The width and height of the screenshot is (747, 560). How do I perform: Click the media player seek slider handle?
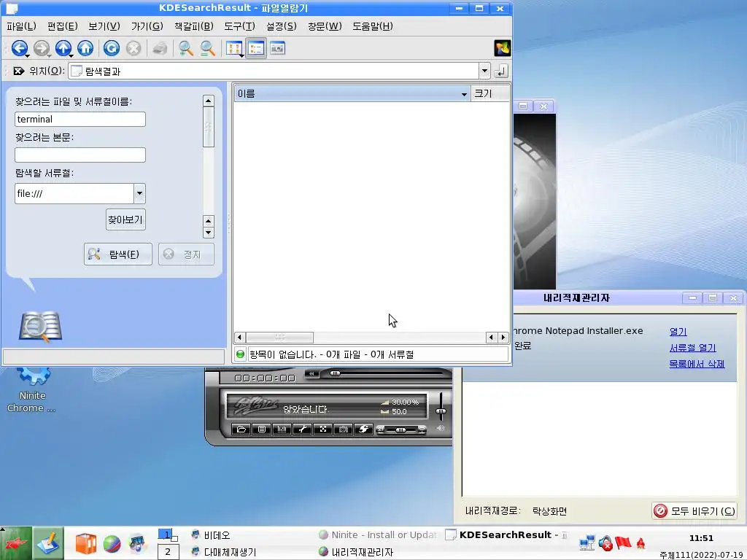point(336,373)
